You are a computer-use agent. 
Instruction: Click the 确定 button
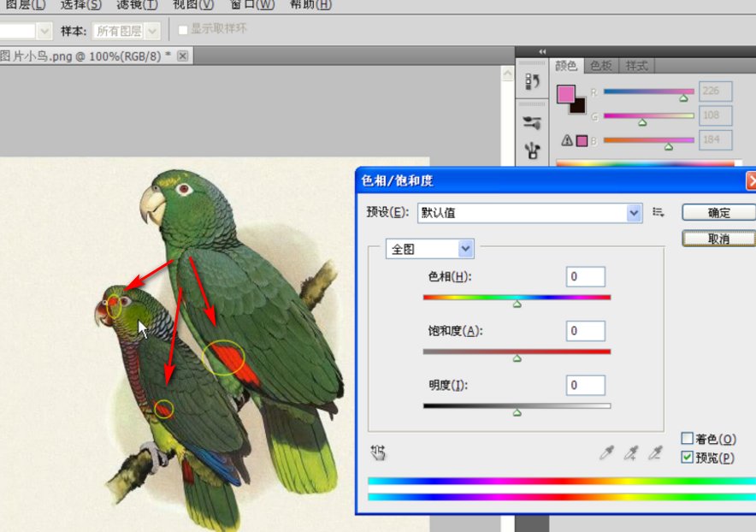tap(718, 213)
